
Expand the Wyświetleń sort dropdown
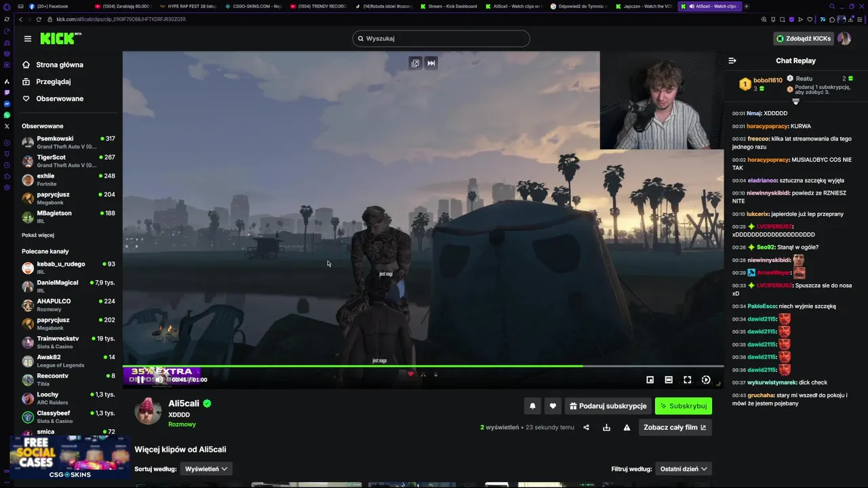(206, 469)
